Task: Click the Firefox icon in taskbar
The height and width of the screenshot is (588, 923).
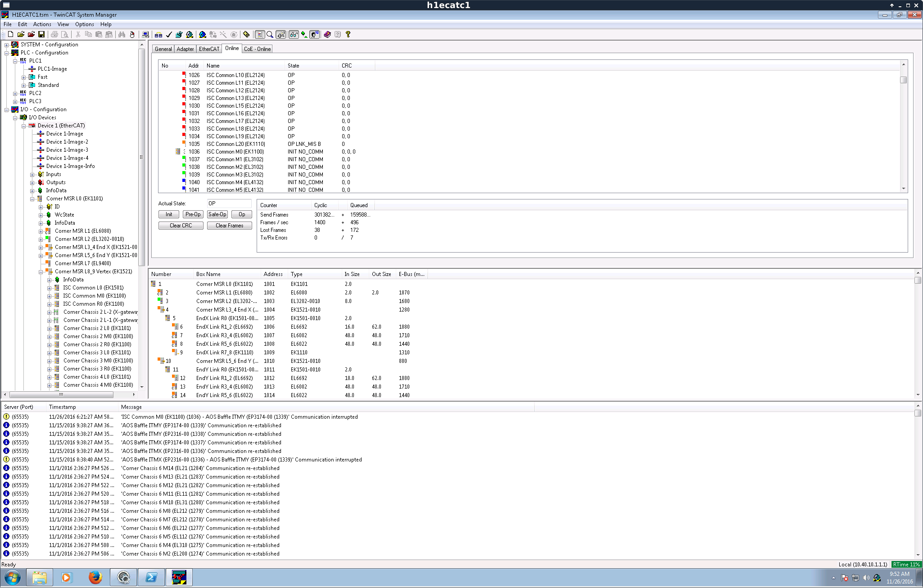Action: click(95, 577)
